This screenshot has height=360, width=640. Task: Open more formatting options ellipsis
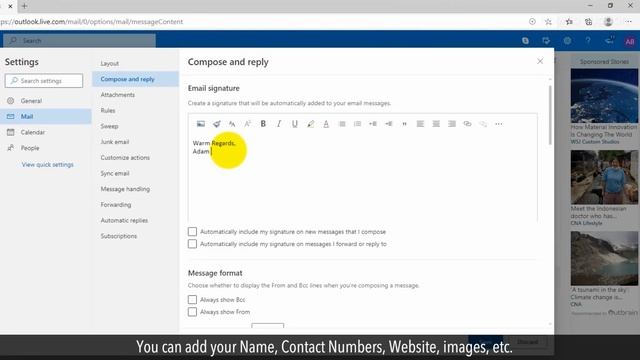[499, 124]
